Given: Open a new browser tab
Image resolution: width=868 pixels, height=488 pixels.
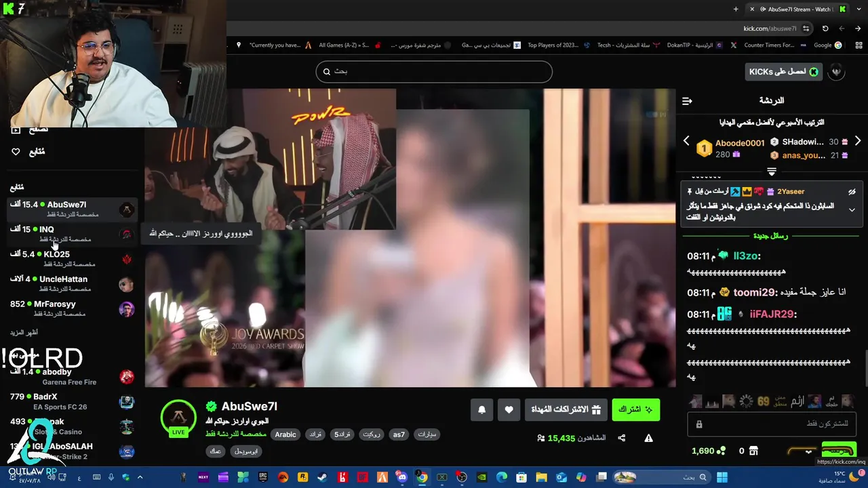Looking at the screenshot, I should [736, 9].
